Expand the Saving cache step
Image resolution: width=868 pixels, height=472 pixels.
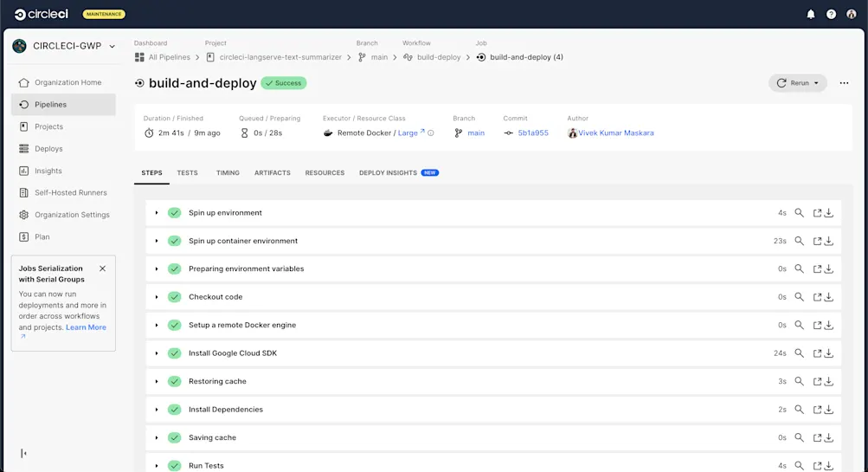(x=157, y=437)
